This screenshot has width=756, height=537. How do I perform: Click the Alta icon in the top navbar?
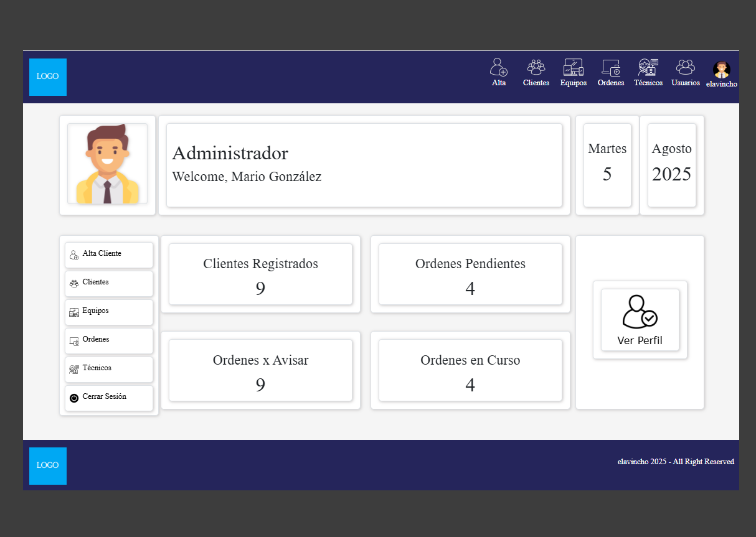[499, 67]
